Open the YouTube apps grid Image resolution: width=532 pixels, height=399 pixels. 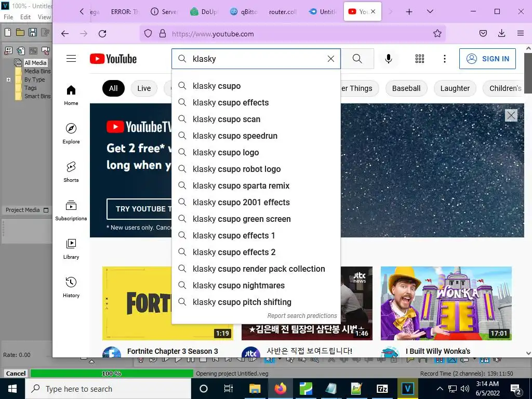click(420, 59)
